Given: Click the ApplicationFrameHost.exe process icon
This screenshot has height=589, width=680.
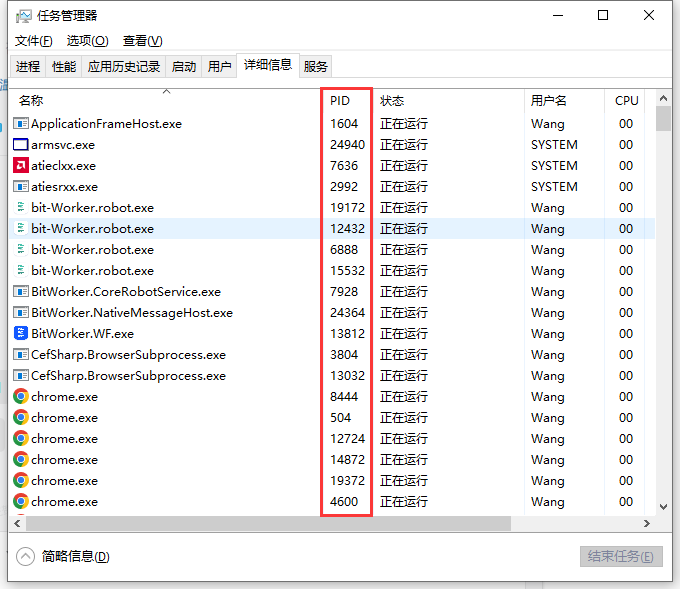Looking at the screenshot, I should tap(21, 124).
